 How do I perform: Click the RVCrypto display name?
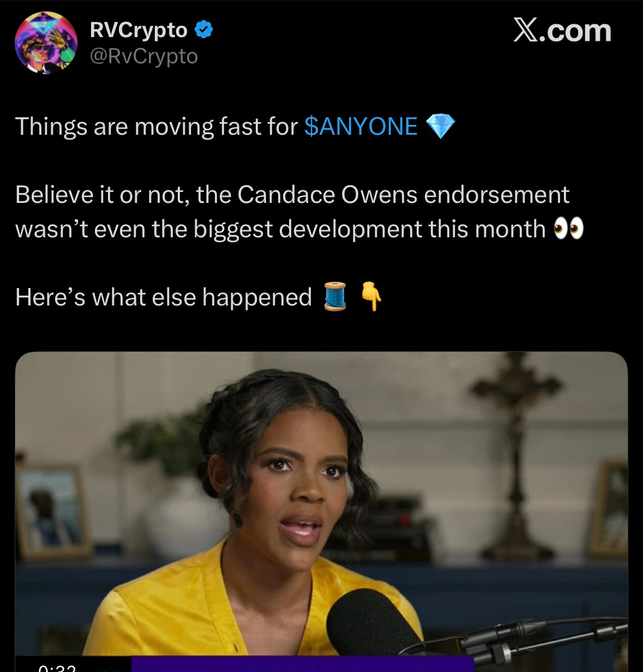coord(139,31)
